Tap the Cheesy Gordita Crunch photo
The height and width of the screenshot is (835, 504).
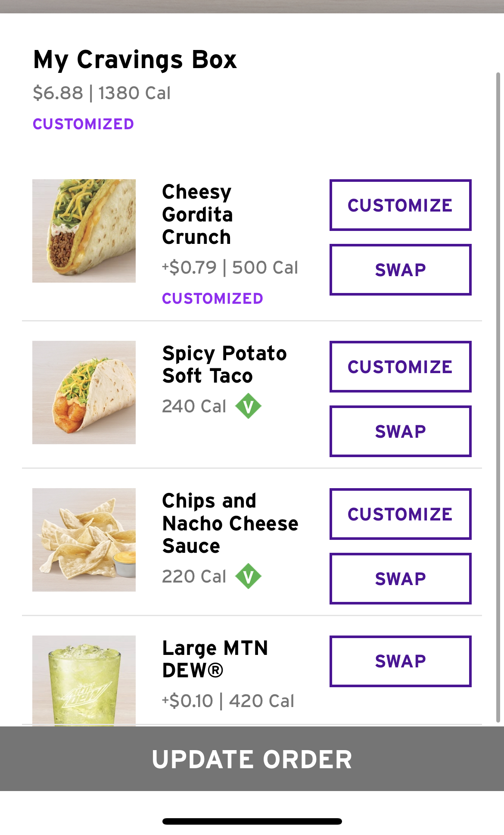pos(84,231)
